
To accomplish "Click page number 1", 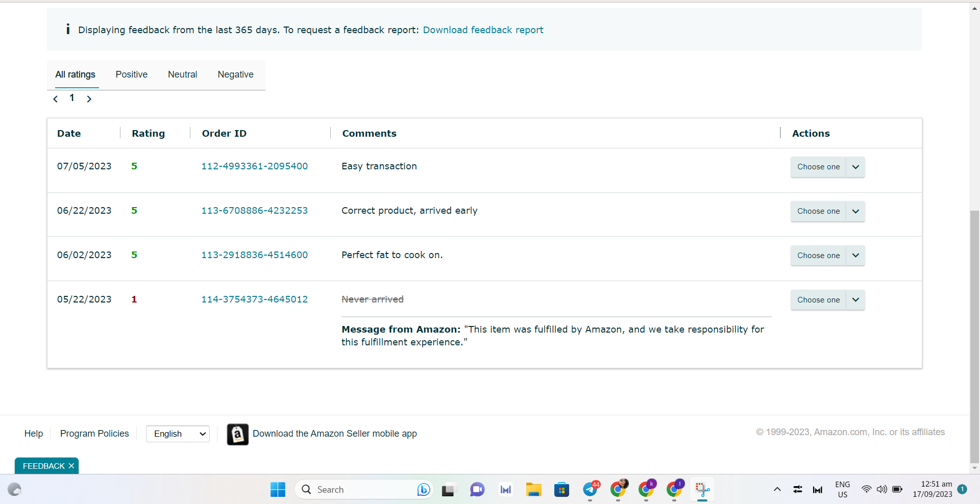I will [72, 98].
